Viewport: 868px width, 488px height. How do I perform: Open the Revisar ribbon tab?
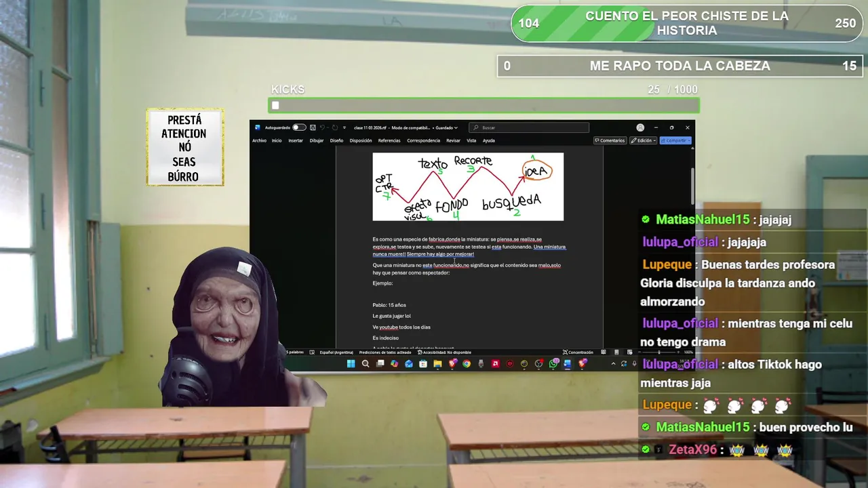click(x=453, y=140)
